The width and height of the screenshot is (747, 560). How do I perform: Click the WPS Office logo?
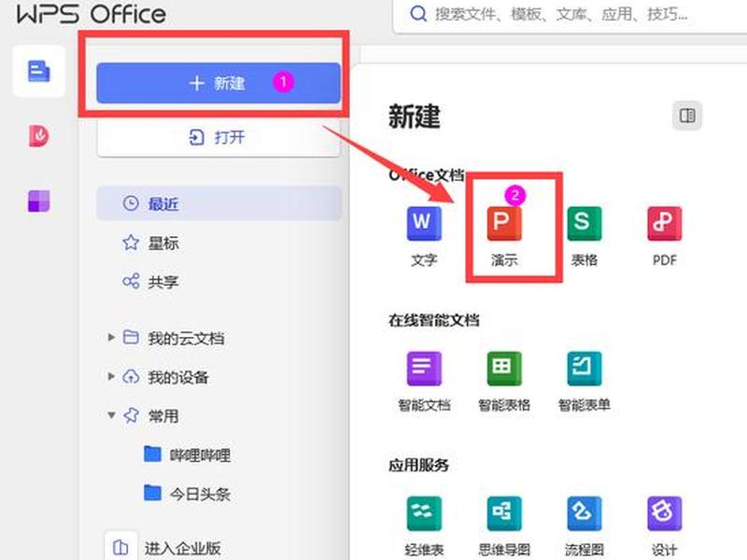tap(91, 14)
